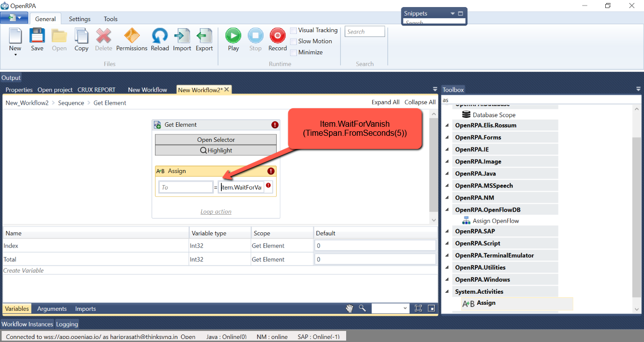The width and height of the screenshot is (644, 342).
Task: Click the Open Selector button
Action: (x=216, y=140)
